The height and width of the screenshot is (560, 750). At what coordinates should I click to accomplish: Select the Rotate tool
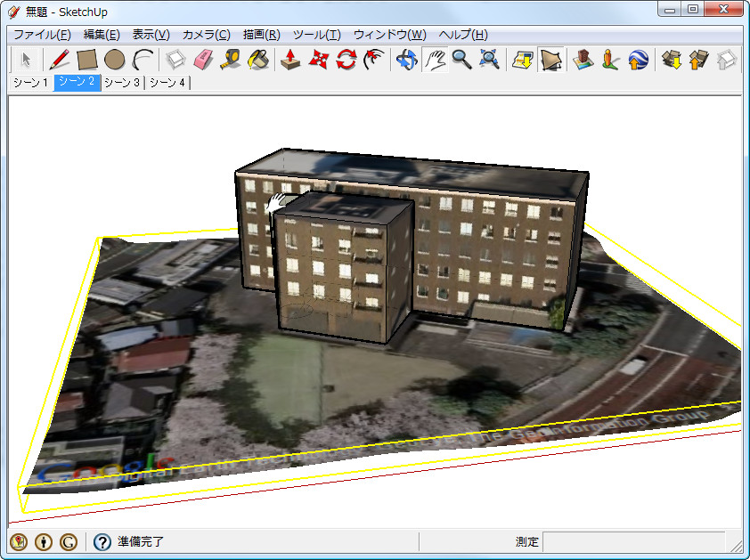point(345,61)
